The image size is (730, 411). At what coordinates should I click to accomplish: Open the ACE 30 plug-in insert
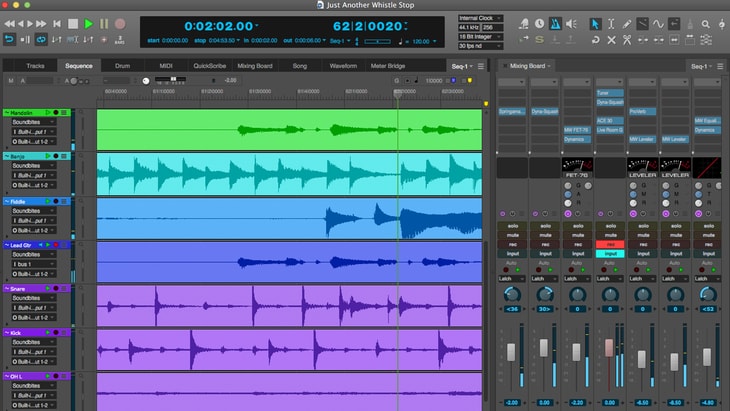(610, 121)
